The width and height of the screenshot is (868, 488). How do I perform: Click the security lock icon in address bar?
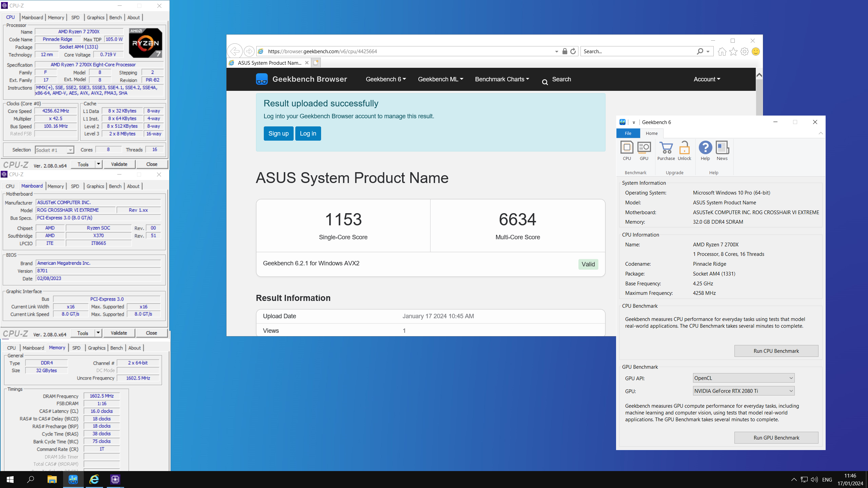pos(565,51)
